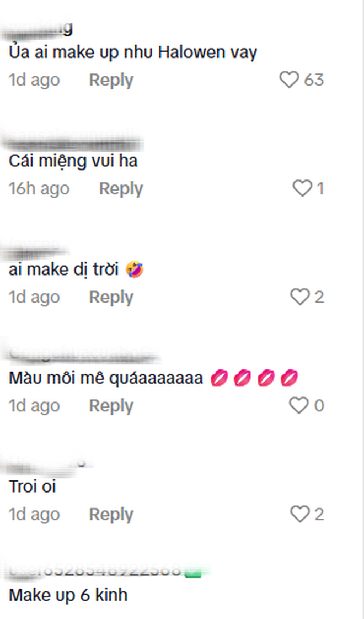This screenshot has width=364, height=619.
Task: Reply to the Halloween makeup comment
Action: [x=110, y=80]
